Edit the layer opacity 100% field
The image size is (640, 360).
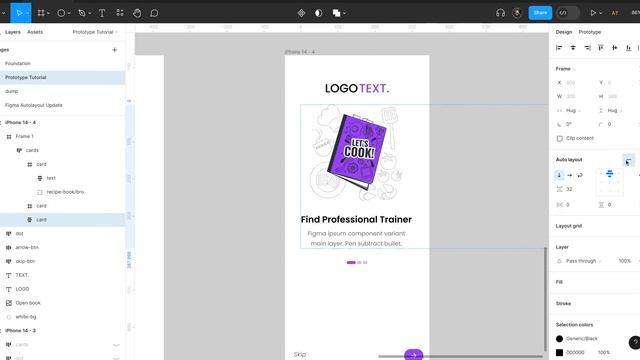pyautogui.click(x=624, y=261)
